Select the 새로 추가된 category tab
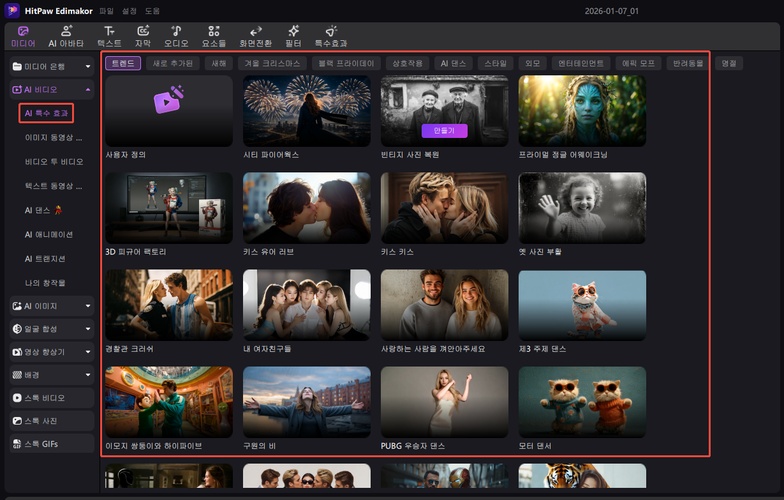 [172, 63]
